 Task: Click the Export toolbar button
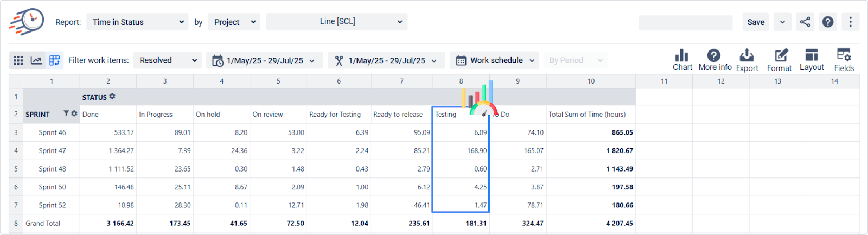[x=746, y=60]
